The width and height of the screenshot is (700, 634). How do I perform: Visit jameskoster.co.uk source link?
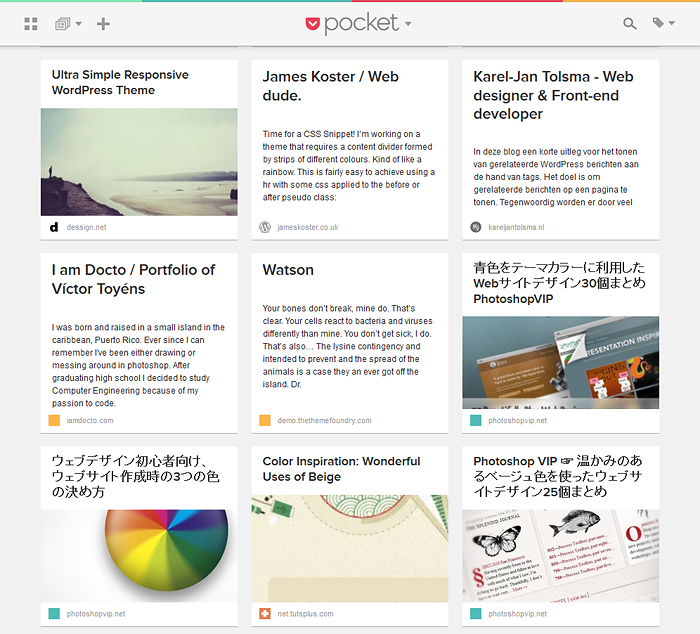coord(308,227)
